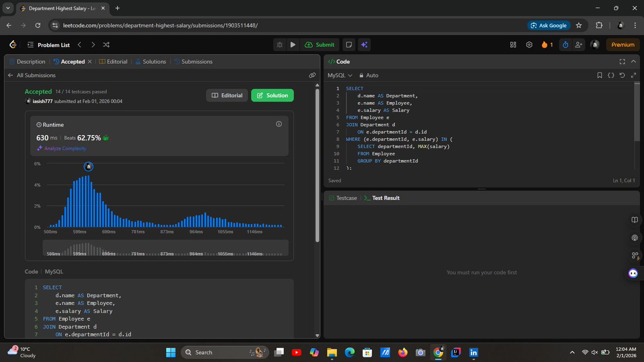Image resolution: width=644 pixels, height=362 pixels.
Task: Open the Discord bot icon in sidebar
Action: pyautogui.click(x=634, y=273)
